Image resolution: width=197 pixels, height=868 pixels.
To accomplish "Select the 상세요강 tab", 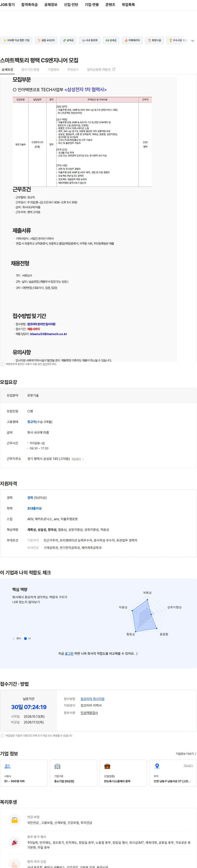I will pyautogui.click(x=7, y=70).
